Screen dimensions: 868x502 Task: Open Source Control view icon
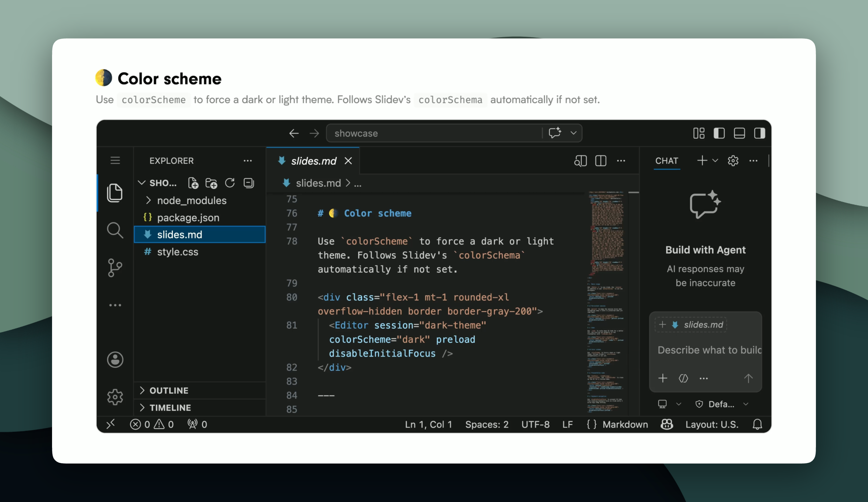pos(115,268)
